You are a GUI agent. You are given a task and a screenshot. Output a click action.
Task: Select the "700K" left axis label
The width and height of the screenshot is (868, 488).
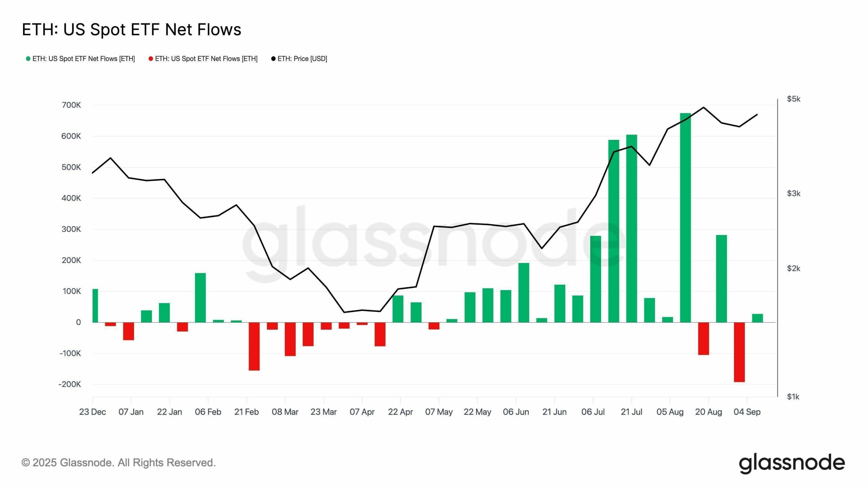tap(72, 105)
